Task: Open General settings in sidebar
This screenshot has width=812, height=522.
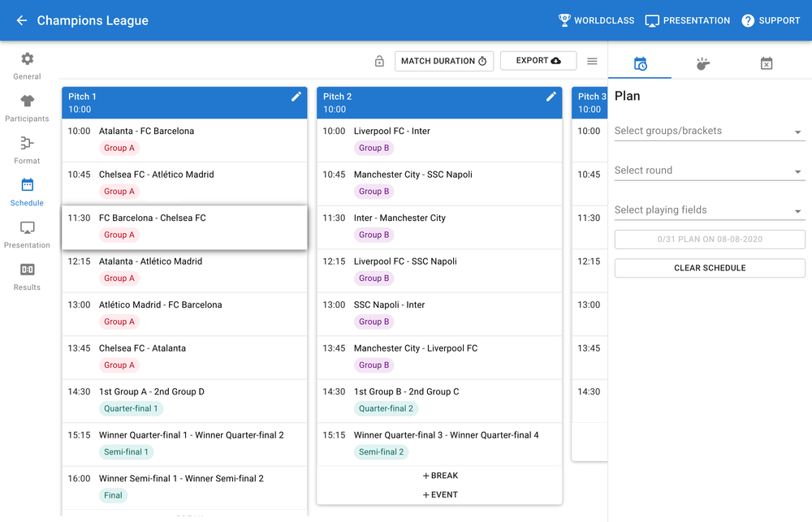Action: pyautogui.click(x=27, y=67)
